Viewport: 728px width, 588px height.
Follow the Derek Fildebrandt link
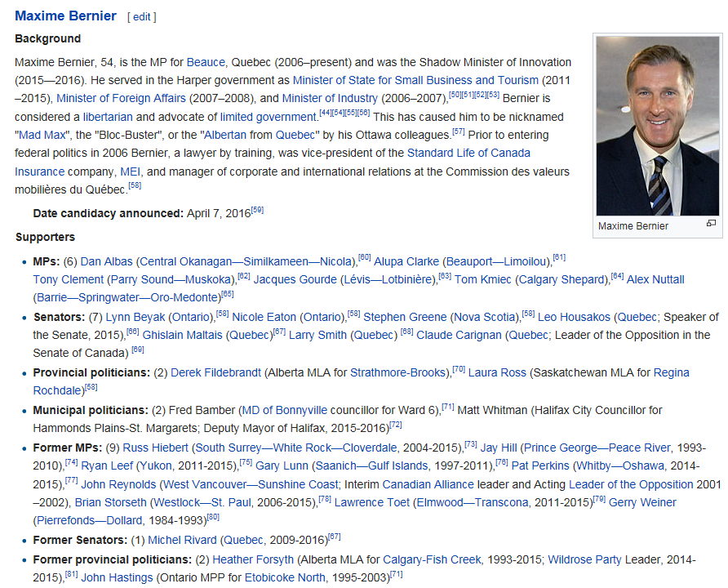coord(216,372)
